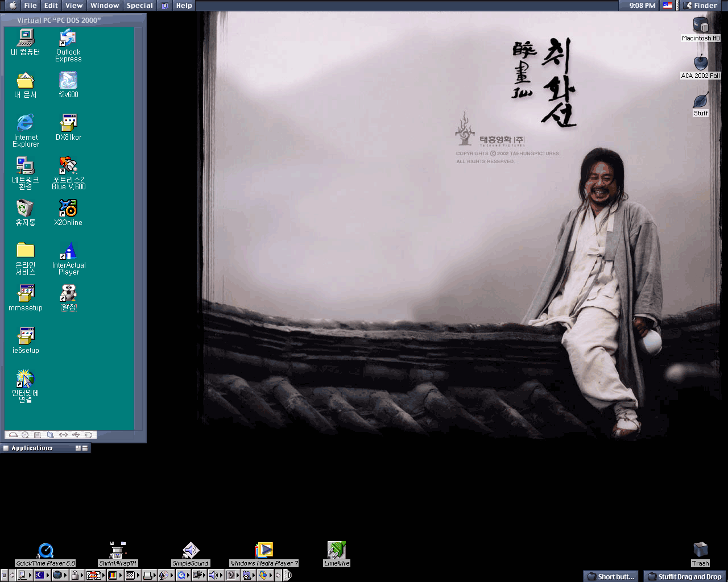Click the InterActual Player shortcut
This screenshot has width=728, height=582.
click(68, 251)
